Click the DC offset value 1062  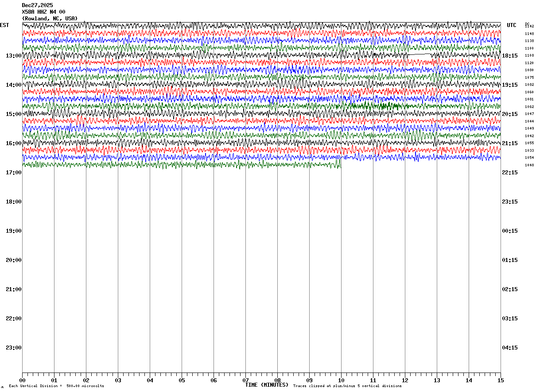(529, 107)
